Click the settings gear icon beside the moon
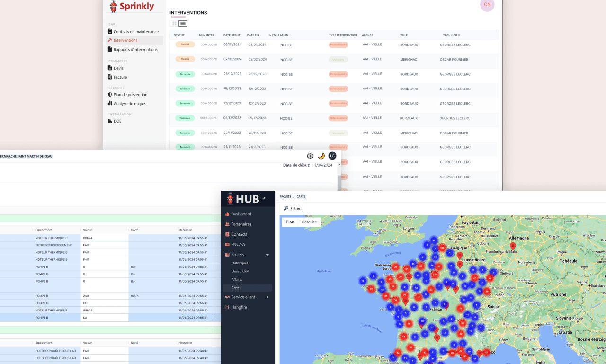 [x=310, y=156]
